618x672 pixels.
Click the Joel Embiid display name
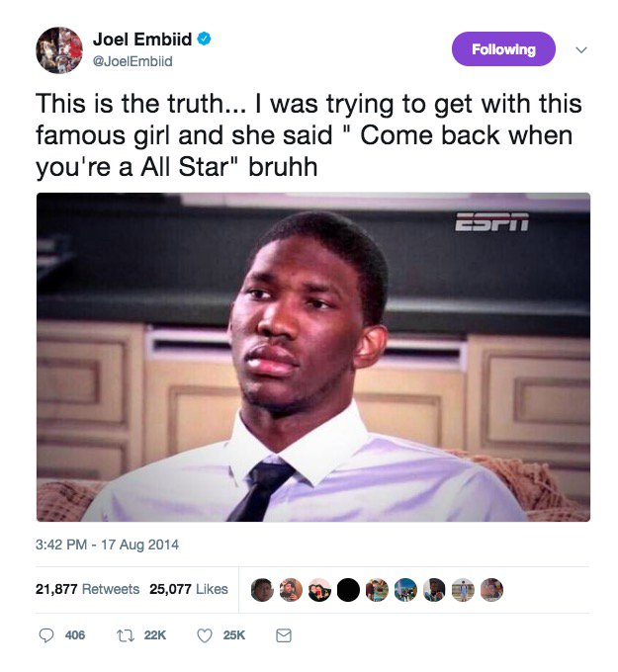(x=142, y=39)
